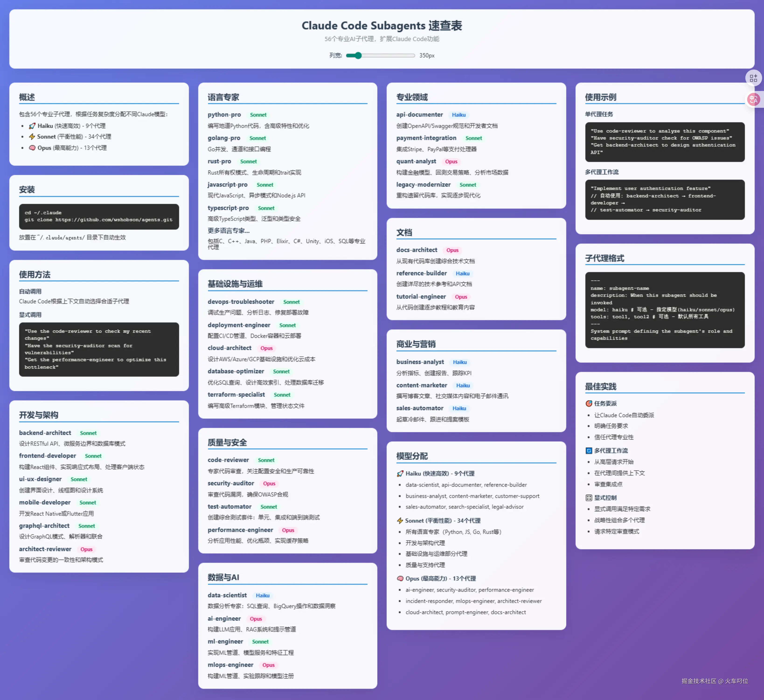Viewport: 764px width, 700px height.
Task: Click the 从高层请求开始 bullet
Action: (x=614, y=462)
